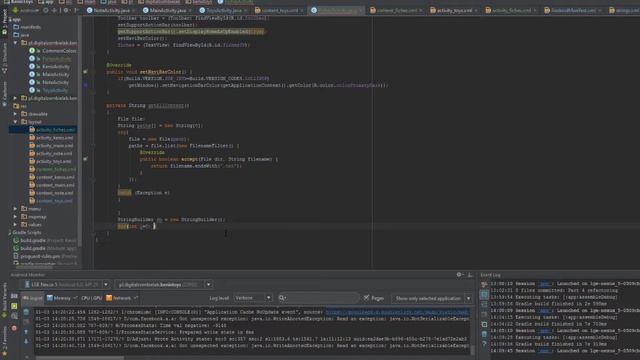Open Show only selected application dropdown
Screen dimensions: 640x360
pos(432,298)
